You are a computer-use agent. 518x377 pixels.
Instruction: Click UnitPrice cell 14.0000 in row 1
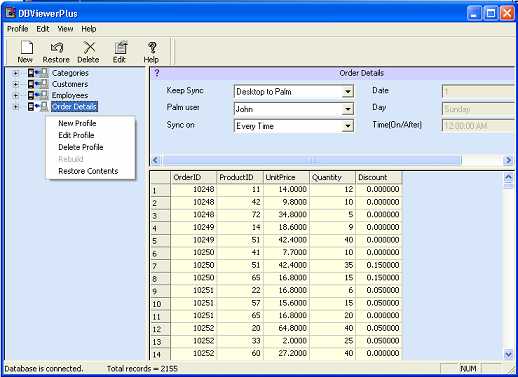[286, 189]
